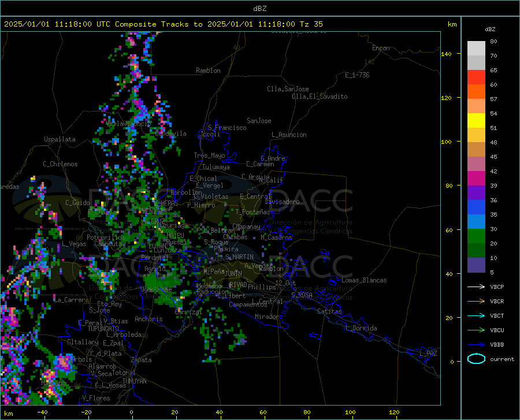The height and width of the screenshot is (420, 520).
Task: Click the 'Lomas_Blancas' map label
Action: tap(364, 280)
